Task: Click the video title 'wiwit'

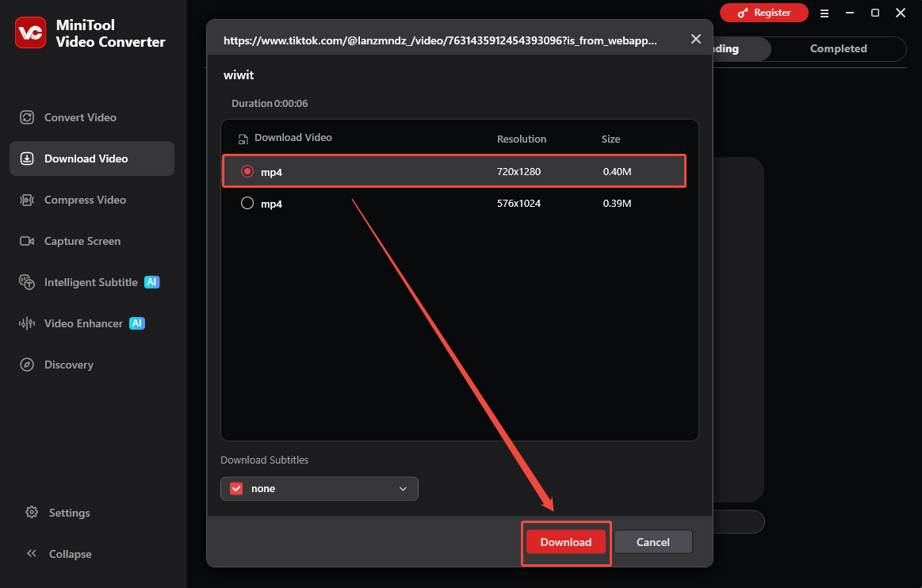Action: [x=239, y=75]
